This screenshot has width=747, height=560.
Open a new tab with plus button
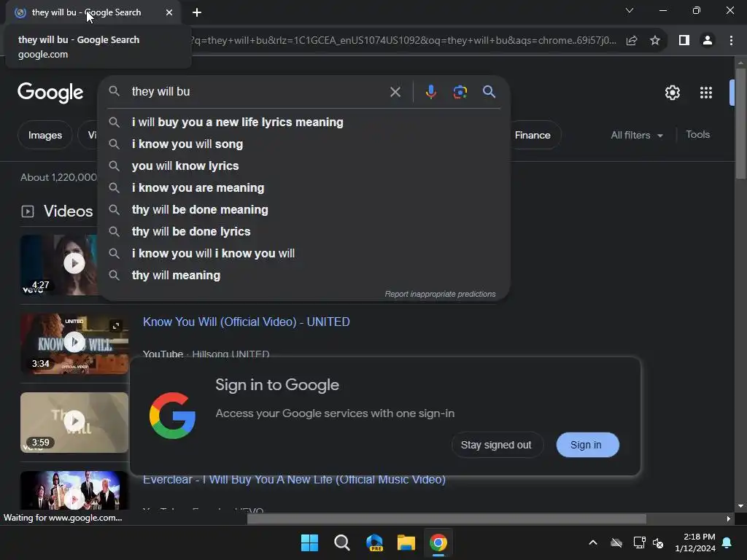click(197, 12)
